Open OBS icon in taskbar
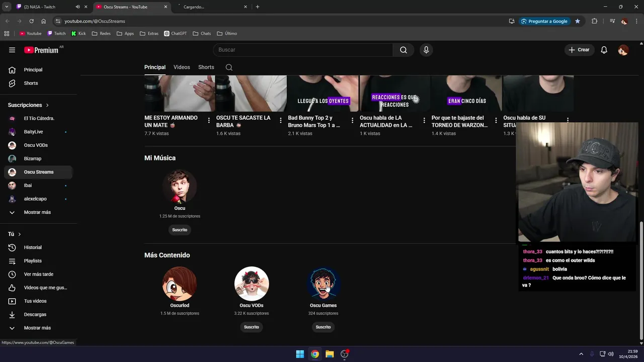644x362 pixels. tap(345, 354)
